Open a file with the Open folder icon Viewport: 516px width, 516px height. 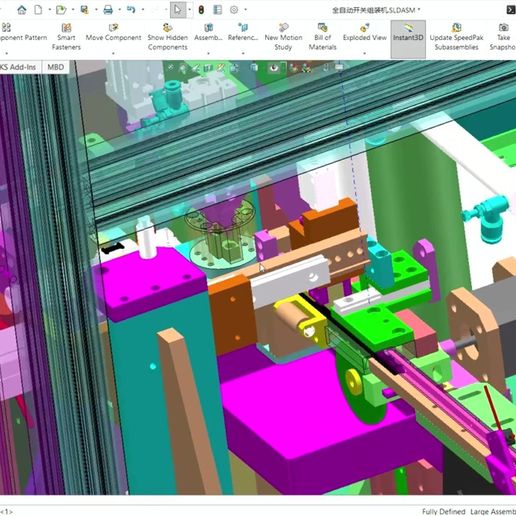pos(61,10)
